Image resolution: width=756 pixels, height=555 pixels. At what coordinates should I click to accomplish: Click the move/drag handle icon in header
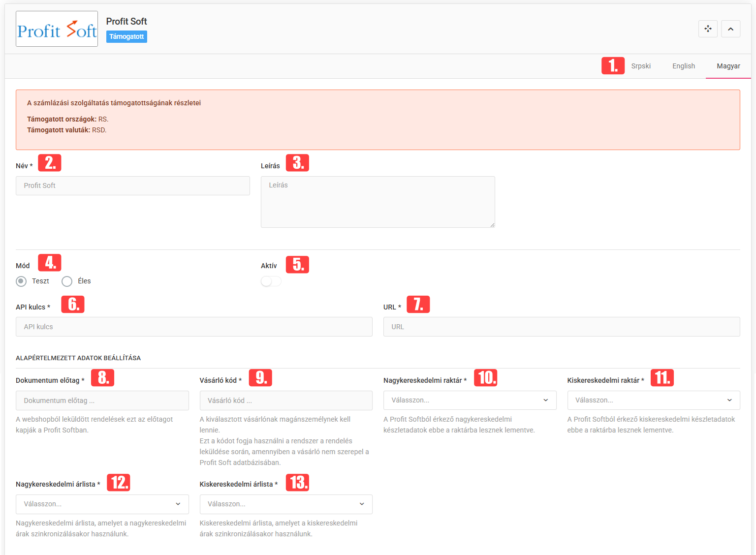point(708,29)
